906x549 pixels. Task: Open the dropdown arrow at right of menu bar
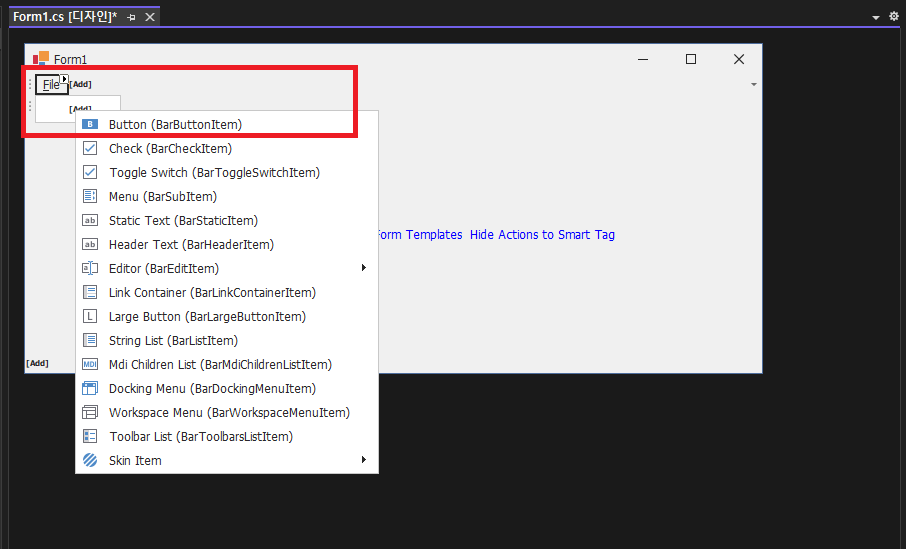tap(753, 84)
